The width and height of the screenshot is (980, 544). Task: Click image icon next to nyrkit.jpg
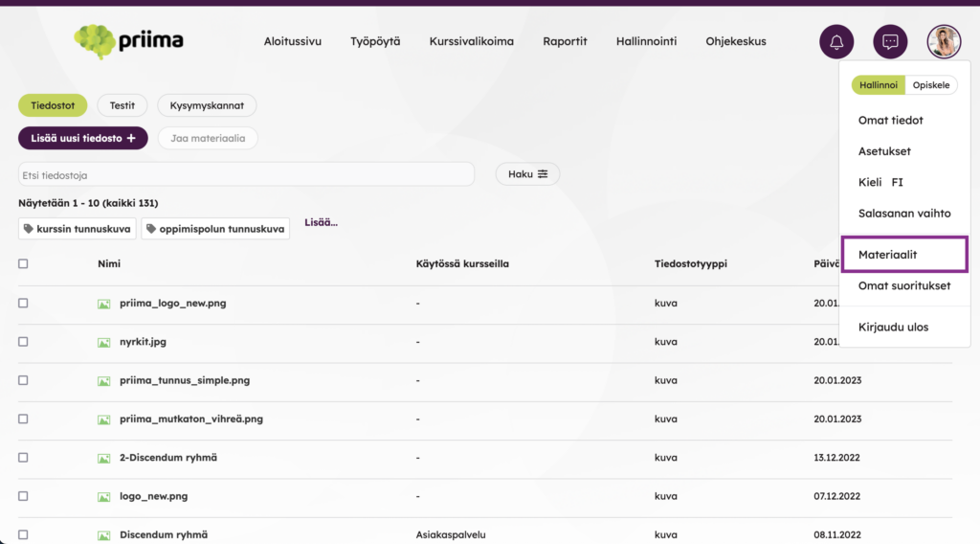tap(103, 343)
